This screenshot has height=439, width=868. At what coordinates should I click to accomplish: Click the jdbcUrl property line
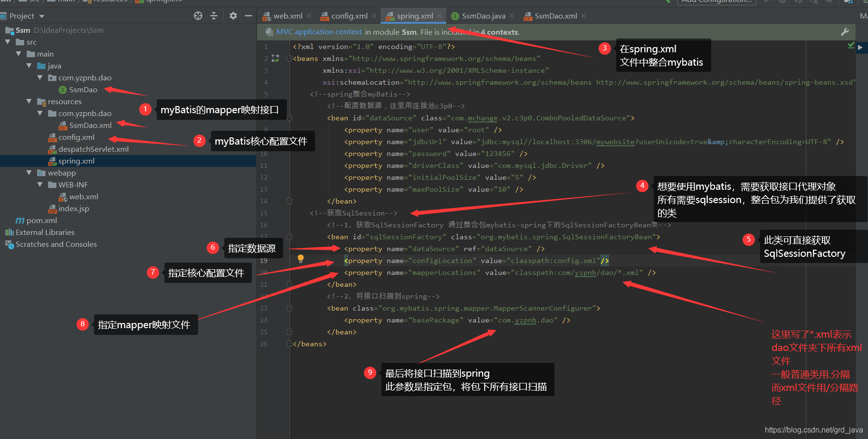[594, 142]
